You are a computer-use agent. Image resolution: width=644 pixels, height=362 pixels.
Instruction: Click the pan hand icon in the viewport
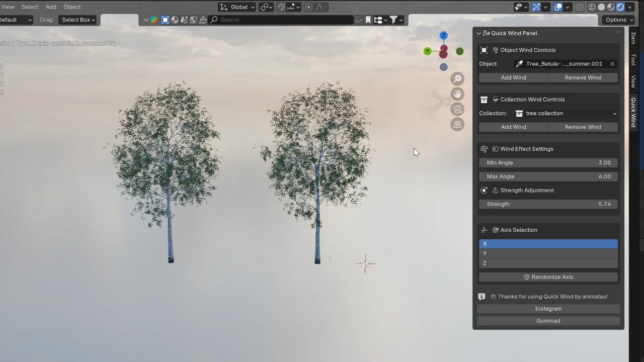tap(457, 94)
